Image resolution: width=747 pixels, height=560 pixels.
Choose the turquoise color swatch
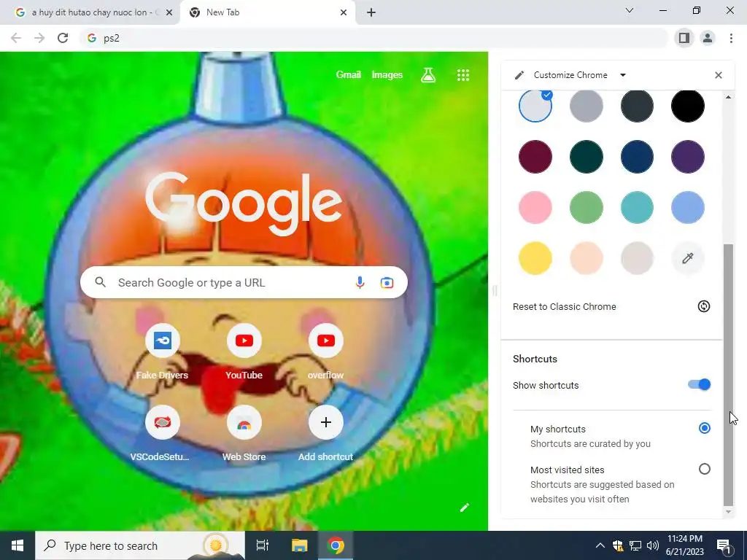[x=637, y=207]
